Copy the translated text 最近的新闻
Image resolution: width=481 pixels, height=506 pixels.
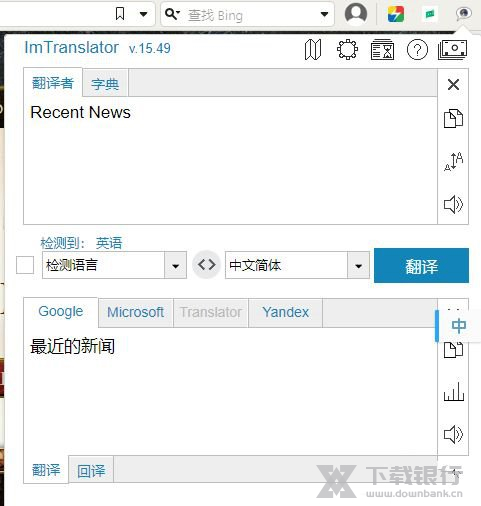pos(453,350)
